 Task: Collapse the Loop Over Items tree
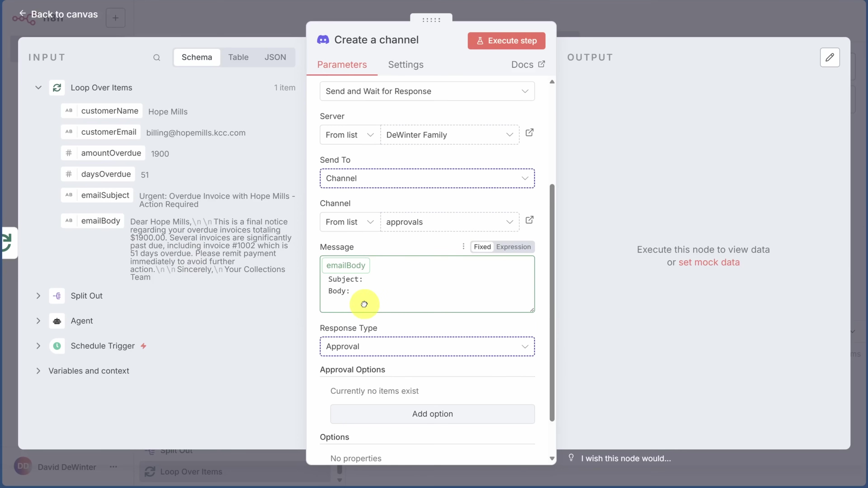(38, 88)
